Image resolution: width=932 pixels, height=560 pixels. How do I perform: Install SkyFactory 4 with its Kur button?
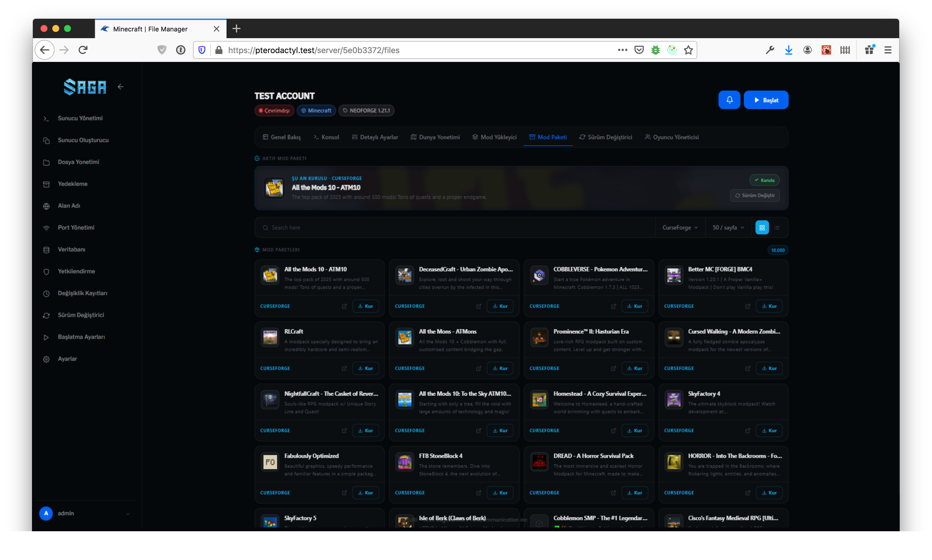[769, 431]
